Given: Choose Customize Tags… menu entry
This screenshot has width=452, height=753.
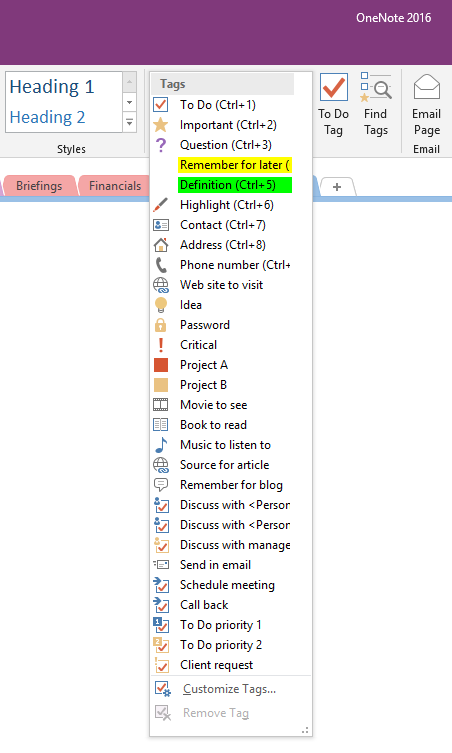Looking at the screenshot, I should pyautogui.click(x=230, y=689).
